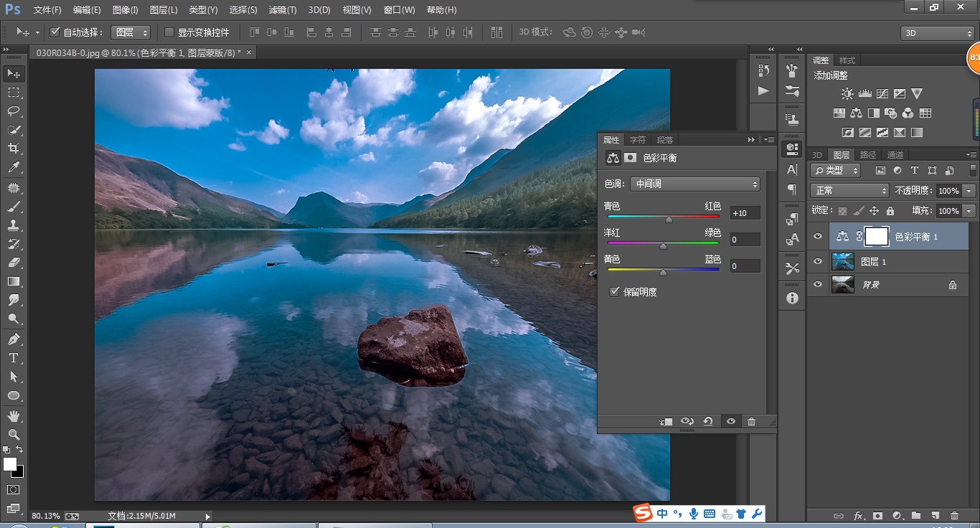Add a Photo Filter adjustment

[x=891, y=113]
